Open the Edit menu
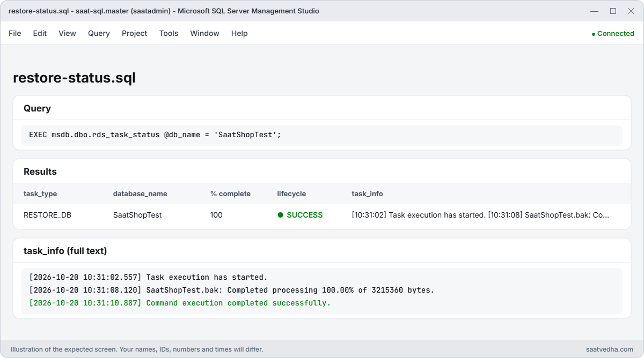 point(40,33)
